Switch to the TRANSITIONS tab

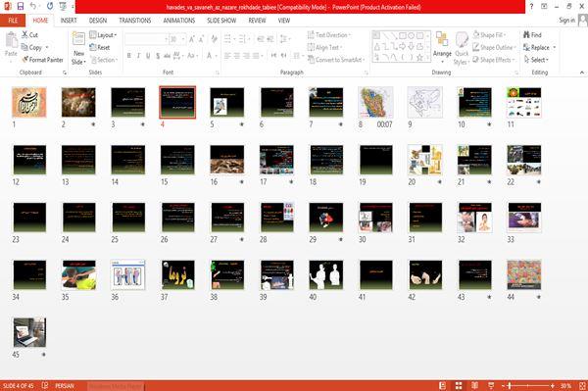point(135,21)
